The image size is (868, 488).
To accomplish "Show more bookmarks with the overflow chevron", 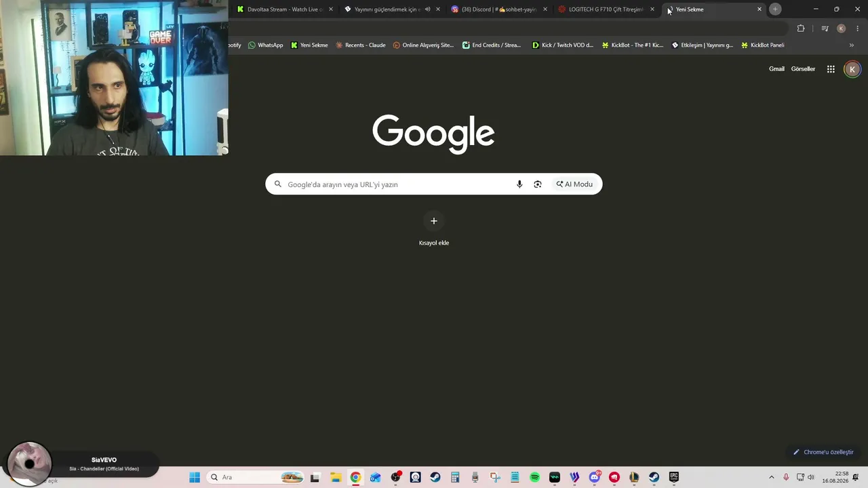I will coord(852,45).
